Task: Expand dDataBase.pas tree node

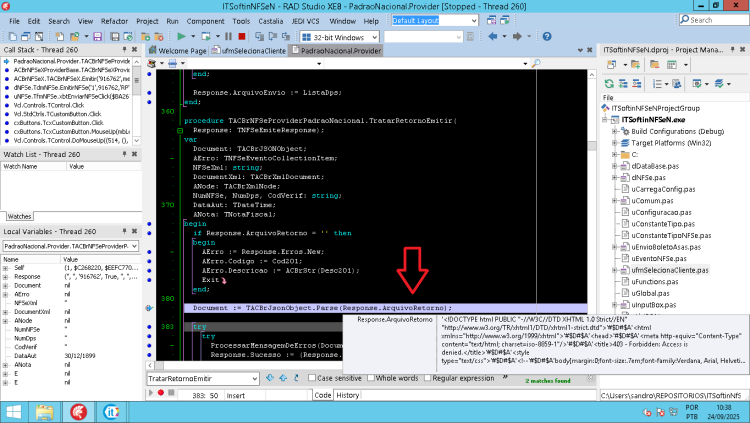Action: [615, 166]
